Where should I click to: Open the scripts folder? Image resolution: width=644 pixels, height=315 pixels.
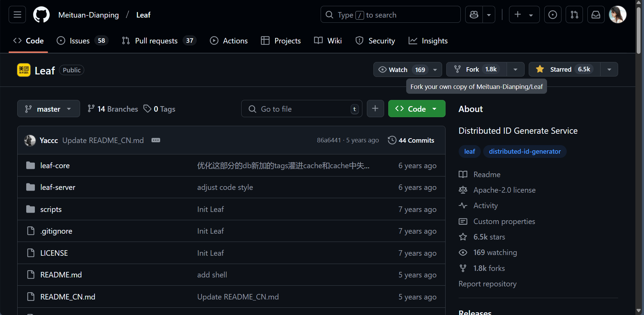pos(51,209)
